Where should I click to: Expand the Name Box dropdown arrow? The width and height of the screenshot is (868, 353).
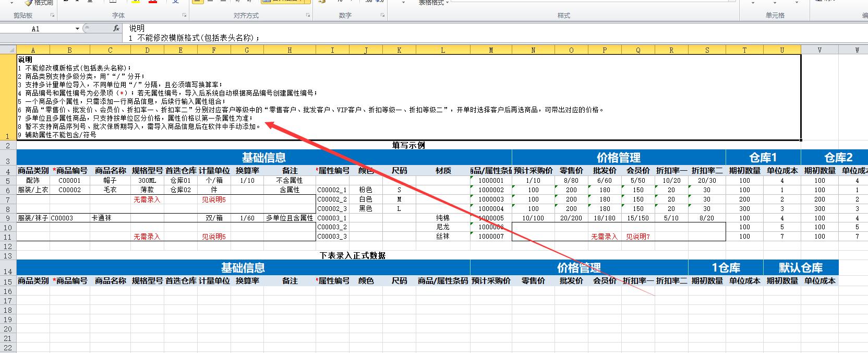click(x=77, y=29)
